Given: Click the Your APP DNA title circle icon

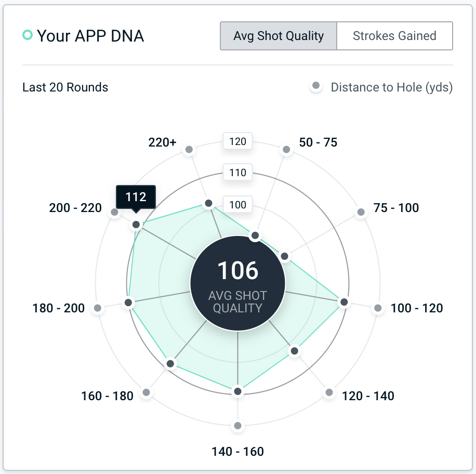Looking at the screenshot, I should pyautogui.click(x=28, y=35).
